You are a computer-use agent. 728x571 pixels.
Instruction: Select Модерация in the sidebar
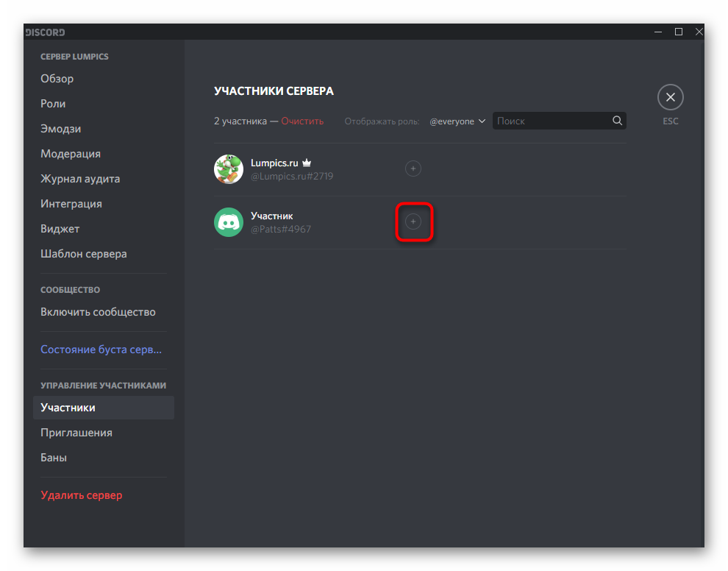pos(71,154)
